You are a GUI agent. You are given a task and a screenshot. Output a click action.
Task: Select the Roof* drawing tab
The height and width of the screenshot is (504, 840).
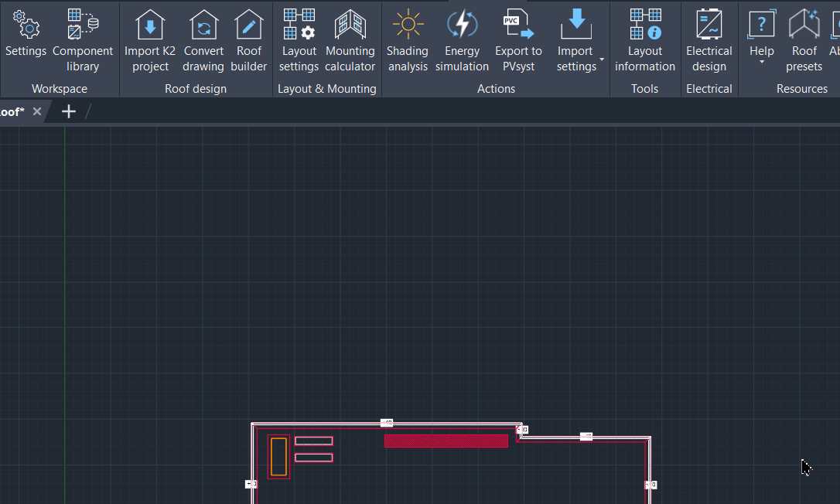(x=12, y=112)
